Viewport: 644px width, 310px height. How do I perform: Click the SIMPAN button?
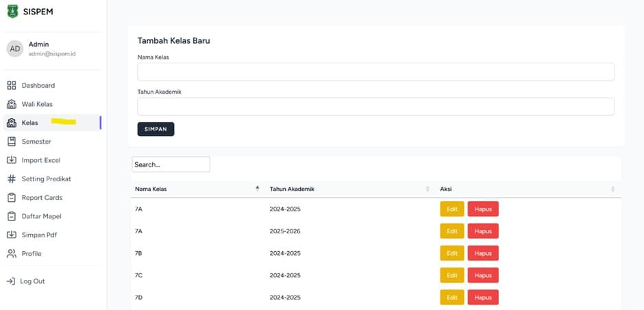156,129
